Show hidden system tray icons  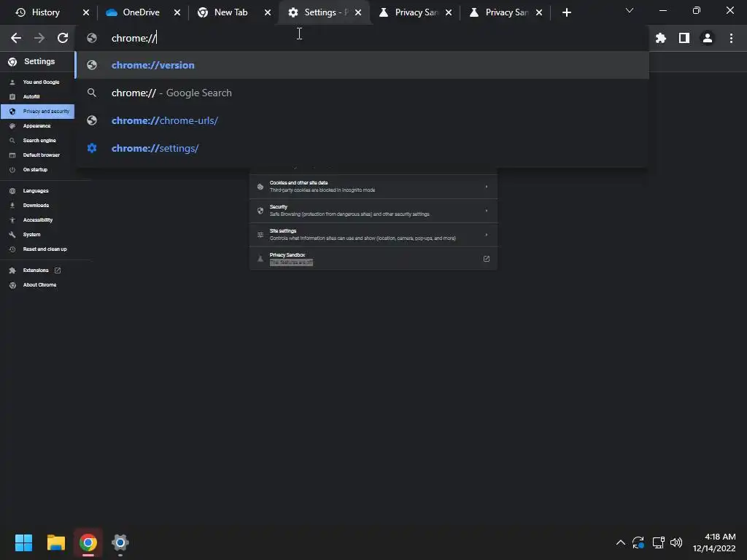[x=620, y=542]
